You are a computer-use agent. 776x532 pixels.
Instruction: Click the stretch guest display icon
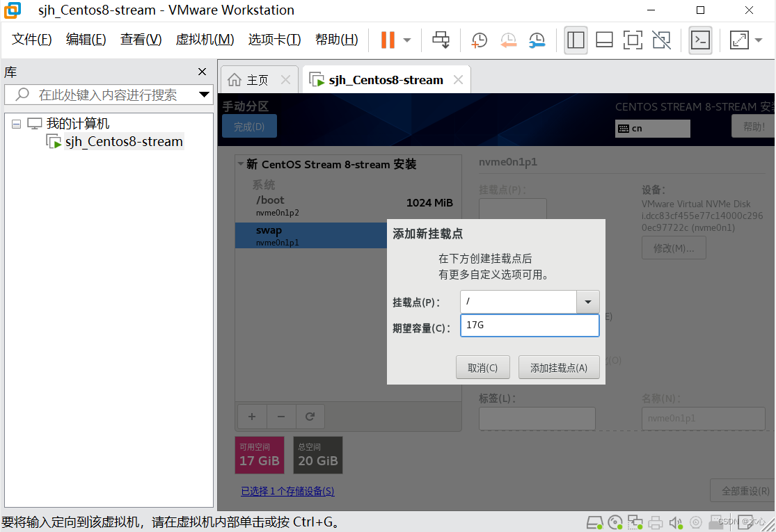[x=739, y=40]
